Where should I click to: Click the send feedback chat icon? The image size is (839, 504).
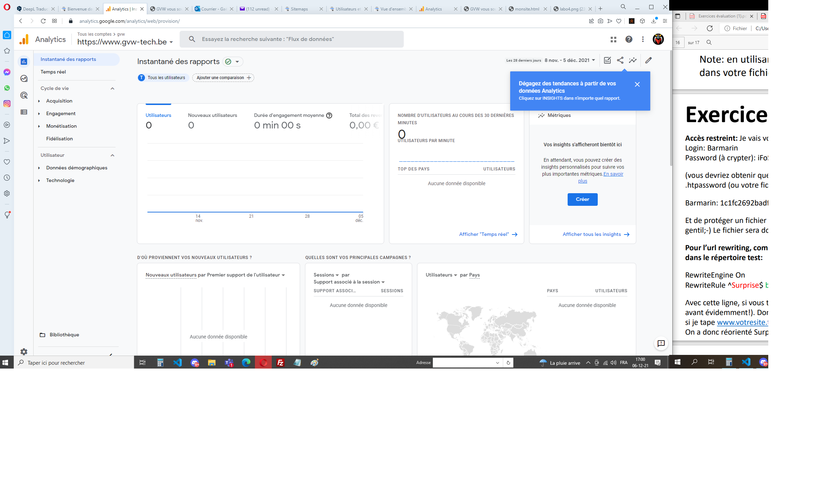click(x=661, y=343)
